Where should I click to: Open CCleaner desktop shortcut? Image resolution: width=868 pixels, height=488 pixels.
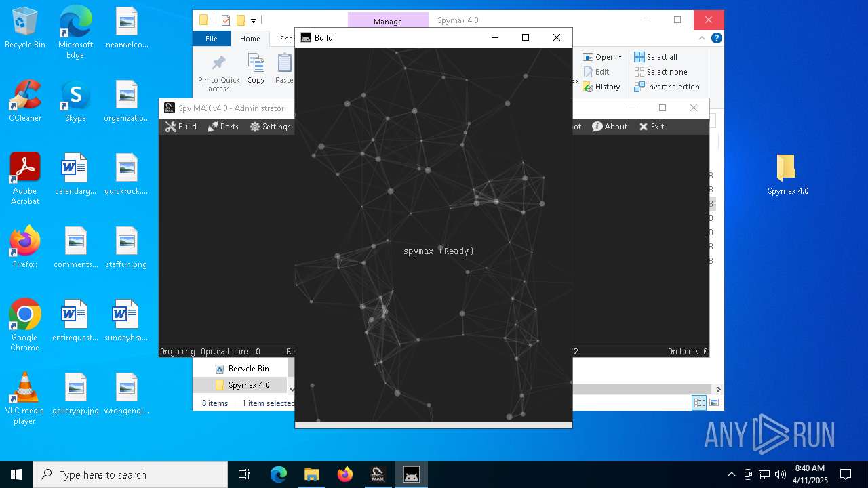point(25,101)
